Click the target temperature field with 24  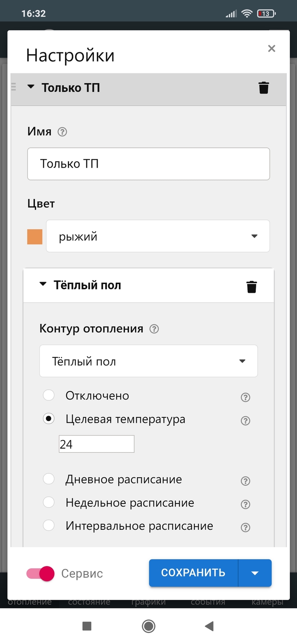tap(96, 444)
